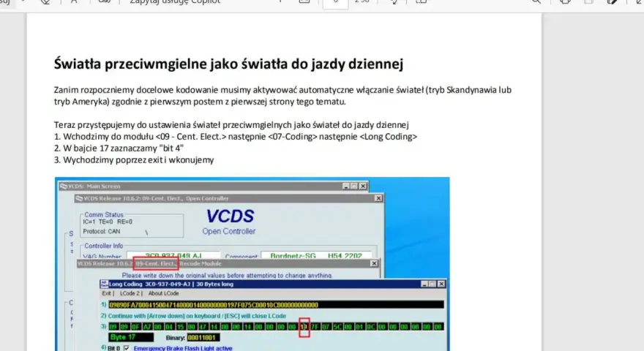The image size is (644, 351).
Task: Minimize the VCDS Main Screen window
Action: (346, 186)
